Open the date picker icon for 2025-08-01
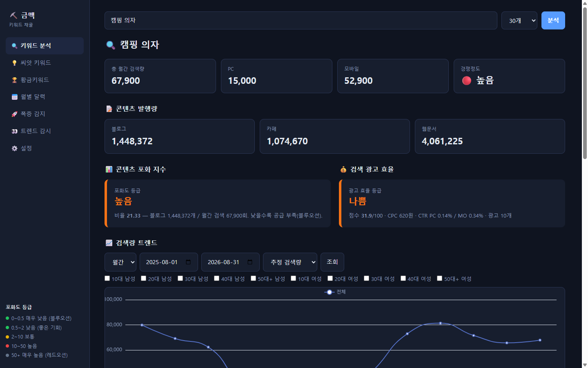The width and height of the screenshot is (588, 368). click(188, 262)
